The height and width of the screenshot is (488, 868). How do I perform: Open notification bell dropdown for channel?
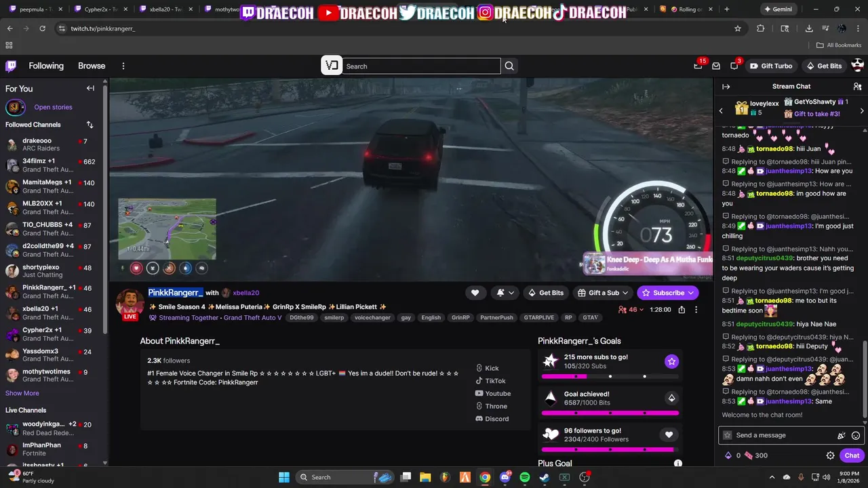pyautogui.click(x=505, y=293)
